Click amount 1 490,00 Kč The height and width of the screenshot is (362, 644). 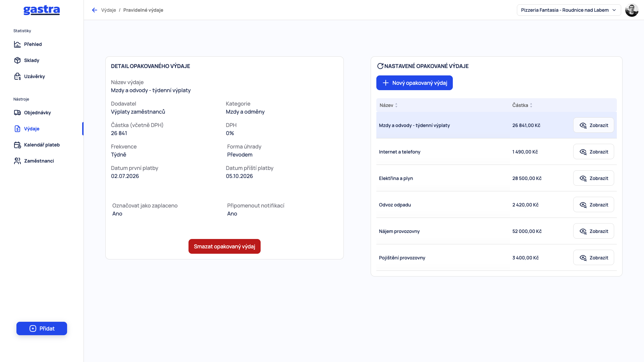pos(525,152)
